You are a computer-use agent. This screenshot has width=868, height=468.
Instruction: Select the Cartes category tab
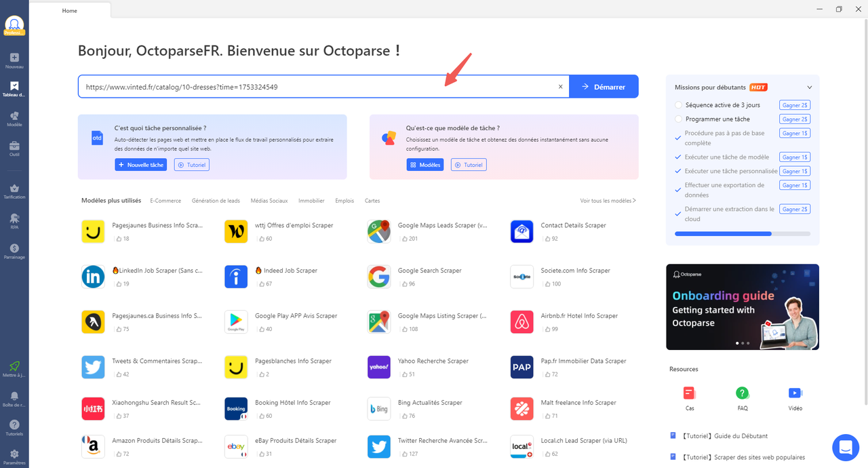[372, 201]
